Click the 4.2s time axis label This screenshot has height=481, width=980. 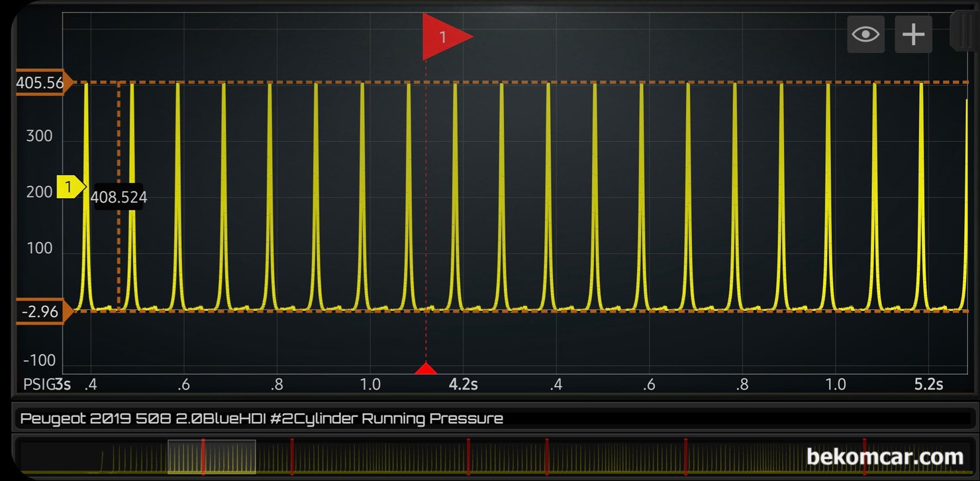(x=464, y=384)
